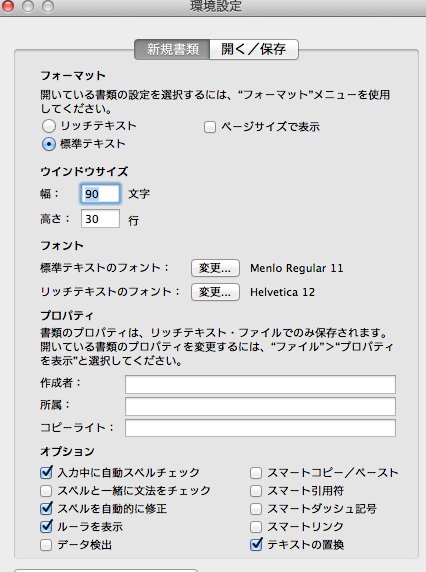The width and height of the screenshot is (426, 572).
Task: Change the 標準テキスト font via 変更 button
Action: tap(215, 268)
